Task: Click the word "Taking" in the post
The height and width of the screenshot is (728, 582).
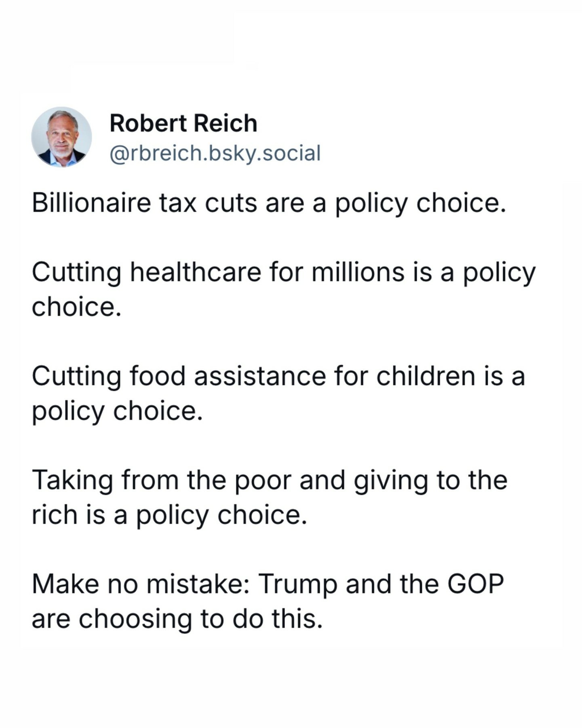Action: click(72, 480)
